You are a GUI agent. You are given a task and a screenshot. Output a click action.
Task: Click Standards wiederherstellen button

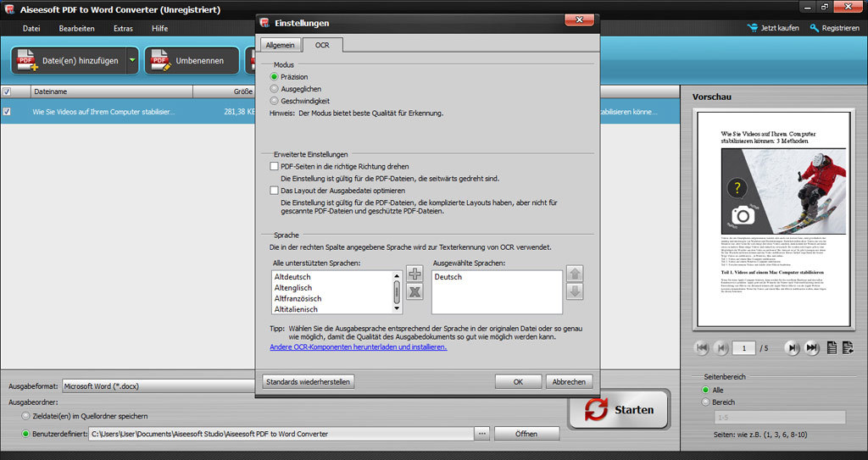(x=308, y=381)
